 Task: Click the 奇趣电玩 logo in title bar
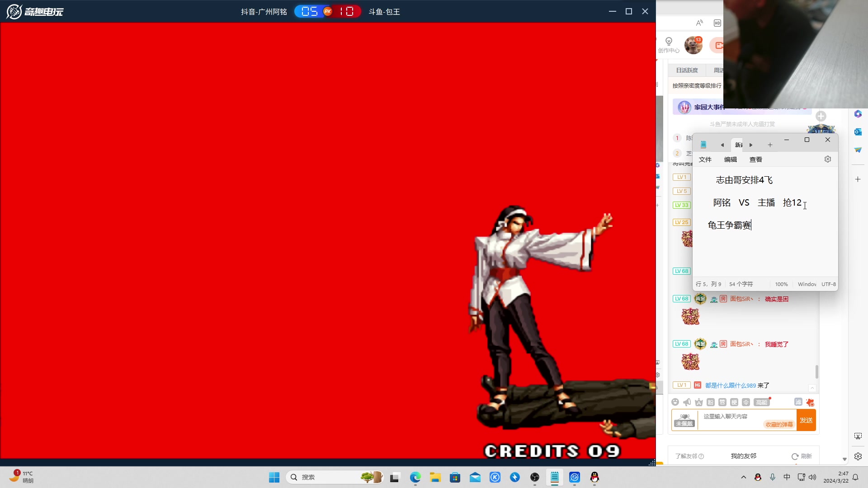35,11
